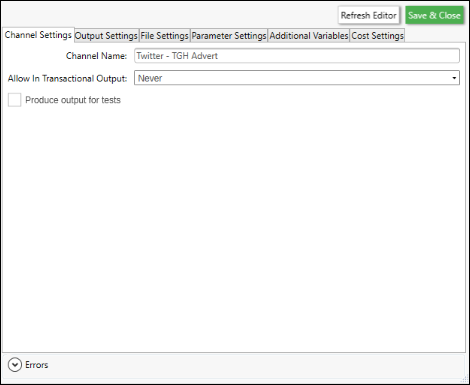Open the Cost Settings tab

(377, 36)
